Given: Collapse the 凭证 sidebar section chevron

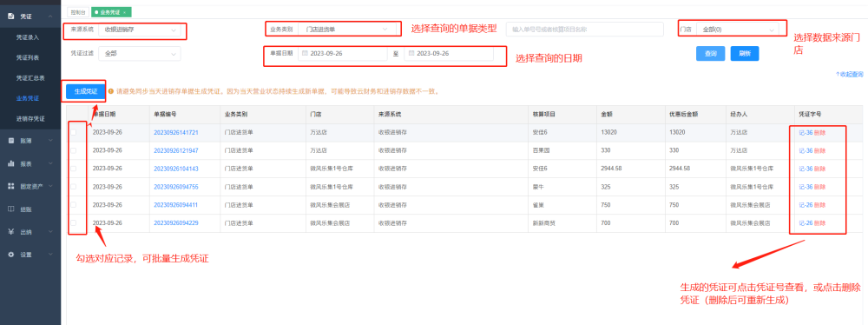Looking at the screenshot, I should (x=50, y=17).
